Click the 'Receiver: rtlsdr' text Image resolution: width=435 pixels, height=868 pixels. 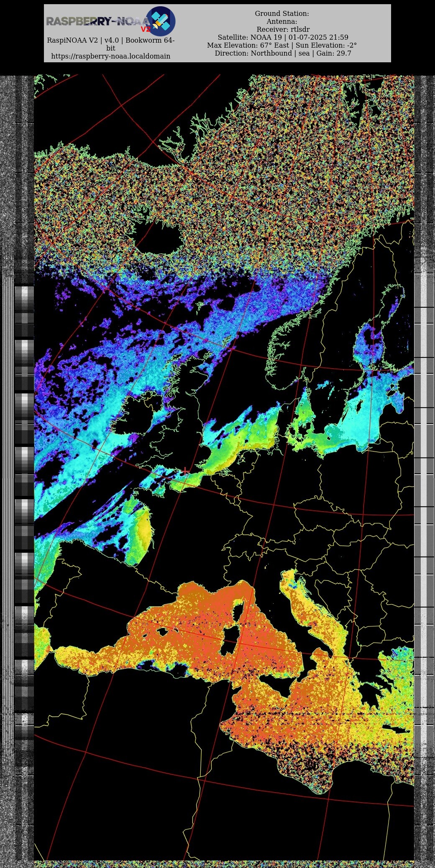[x=283, y=29]
